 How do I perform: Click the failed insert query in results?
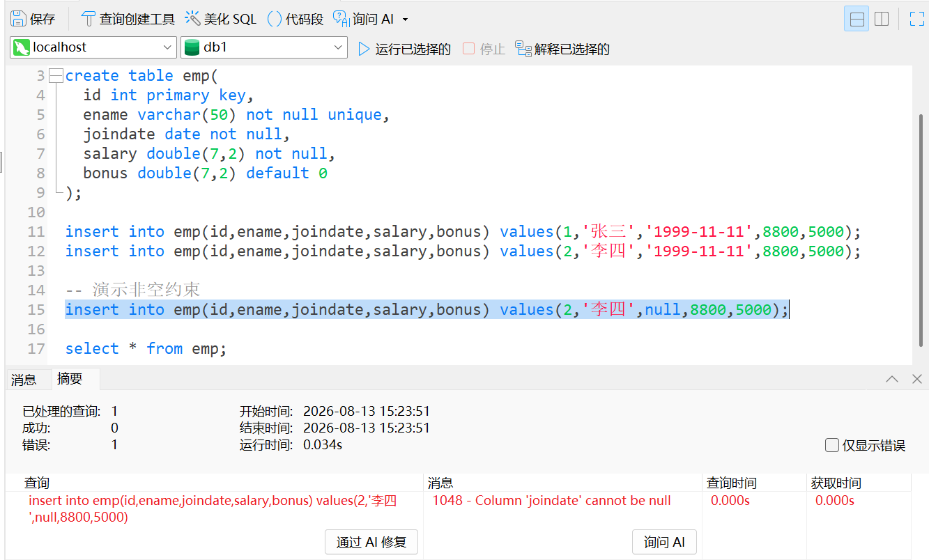pyautogui.click(x=213, y=508)
